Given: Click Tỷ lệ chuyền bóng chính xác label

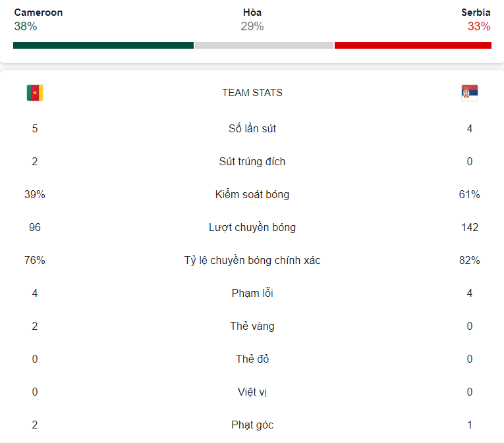Looking at the screenshot, I should (252, 260).
